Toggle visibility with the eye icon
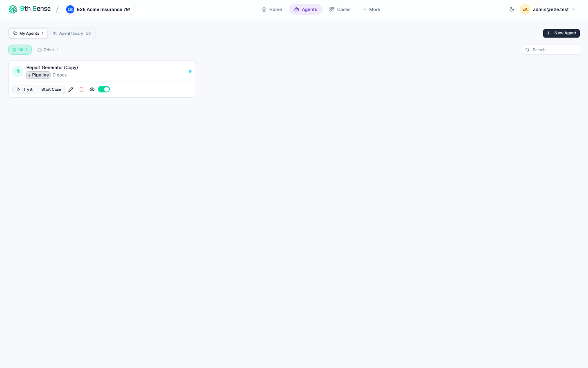This screenshot has height=368, width=588. (92, 89)
